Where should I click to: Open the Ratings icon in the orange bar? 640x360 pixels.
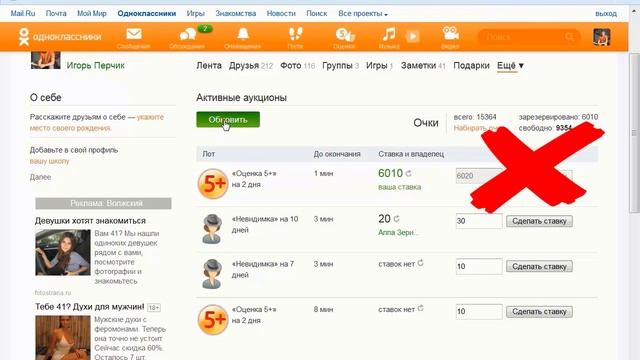point(345,34)
